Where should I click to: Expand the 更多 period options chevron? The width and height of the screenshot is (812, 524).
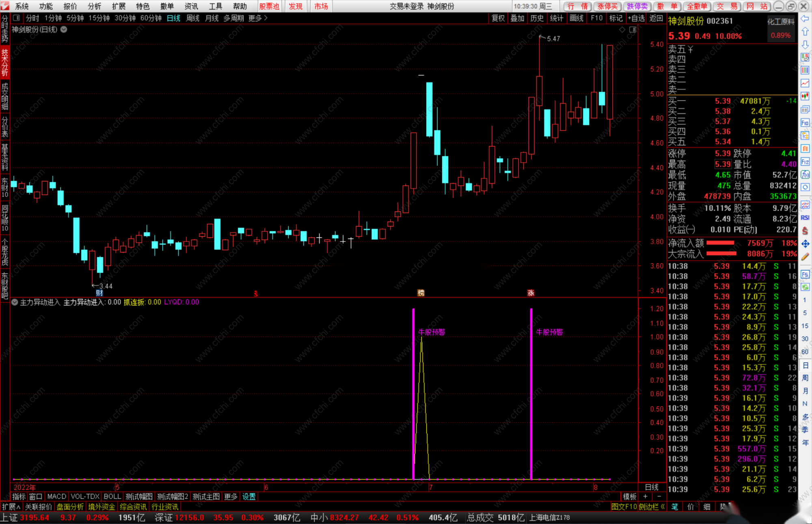[x=266, y=18]
